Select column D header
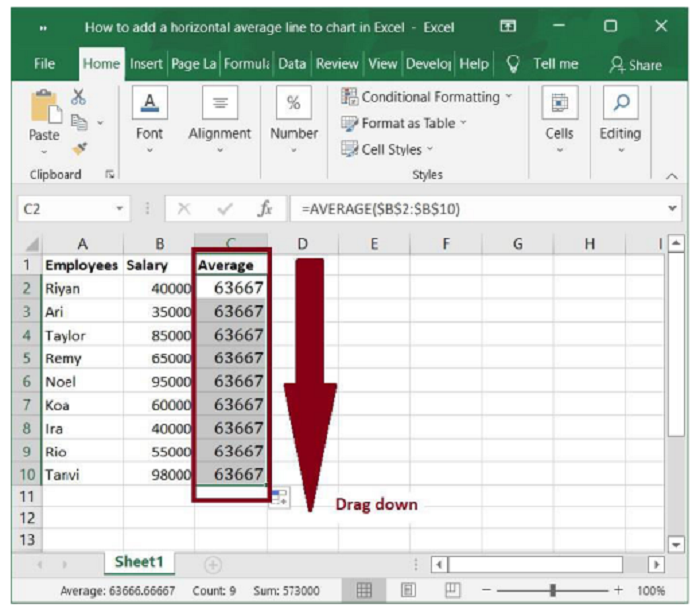This screenshot has width=700, height=612. tap(303, 244)
